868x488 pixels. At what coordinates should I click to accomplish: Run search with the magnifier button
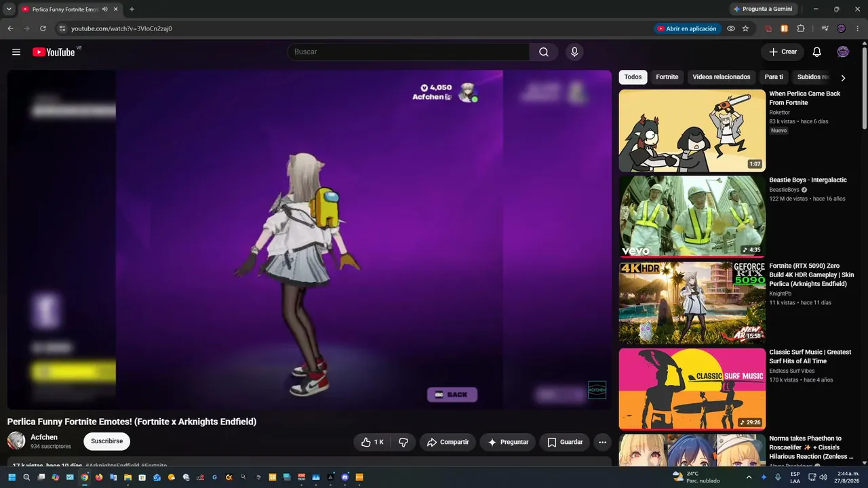point(544,52)
